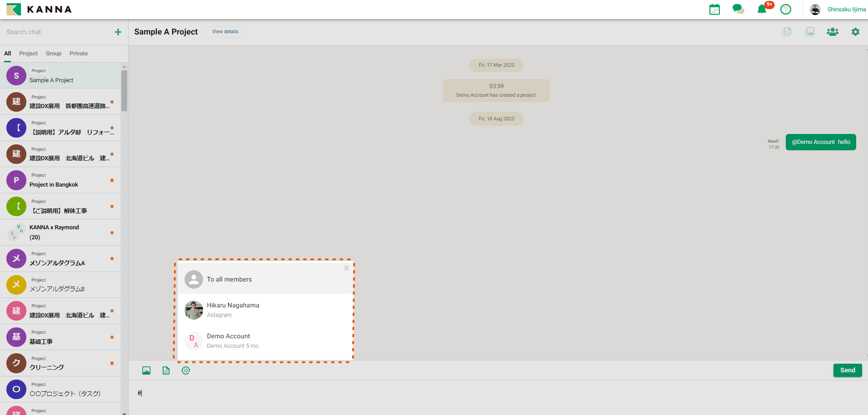Click the add new chat plus icon
The height and width of the screenshot is (415, 868).
click(x=118, y=32)
